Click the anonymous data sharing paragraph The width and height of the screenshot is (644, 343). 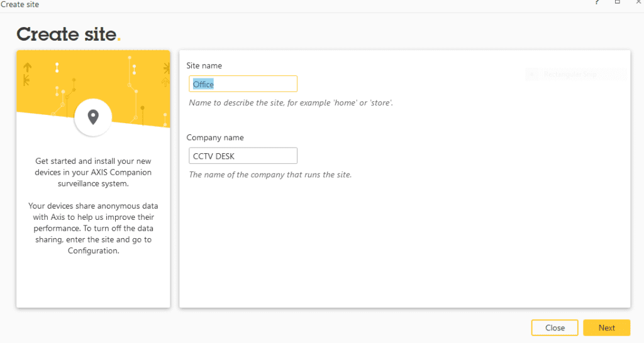(93, 228)
